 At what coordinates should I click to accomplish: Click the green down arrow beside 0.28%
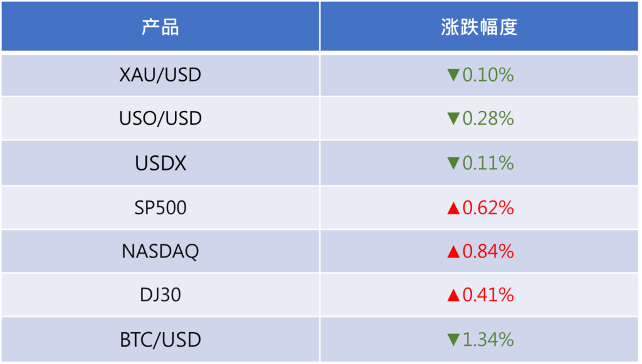(454, 118)
